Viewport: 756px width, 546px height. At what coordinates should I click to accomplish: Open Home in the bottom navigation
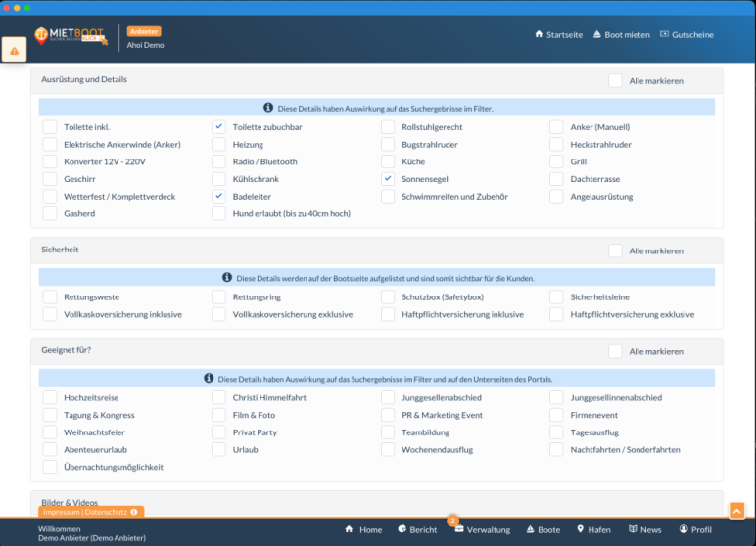click(x=362, y=529)
